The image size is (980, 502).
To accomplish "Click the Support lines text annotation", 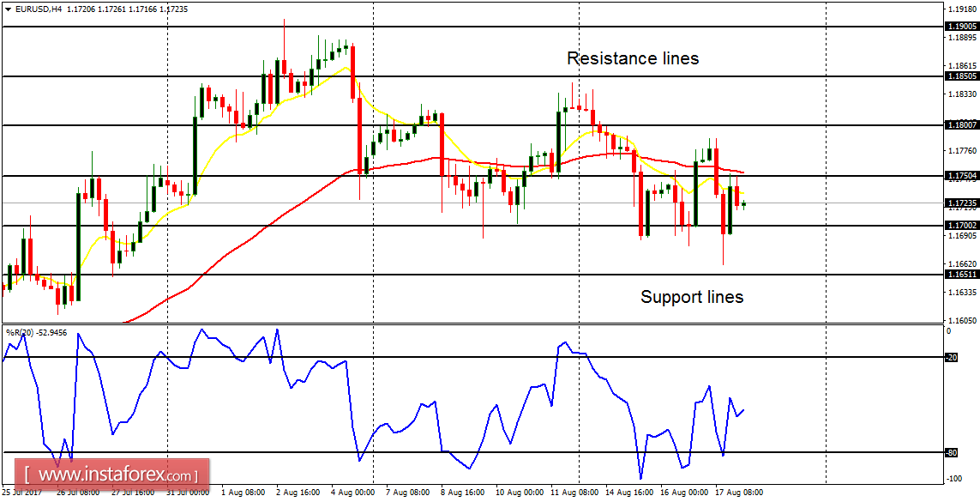I will (692, 297).
